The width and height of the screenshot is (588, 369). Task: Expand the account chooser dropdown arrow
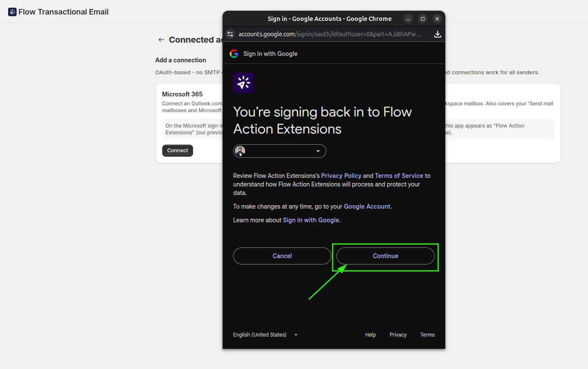[318, 151]
